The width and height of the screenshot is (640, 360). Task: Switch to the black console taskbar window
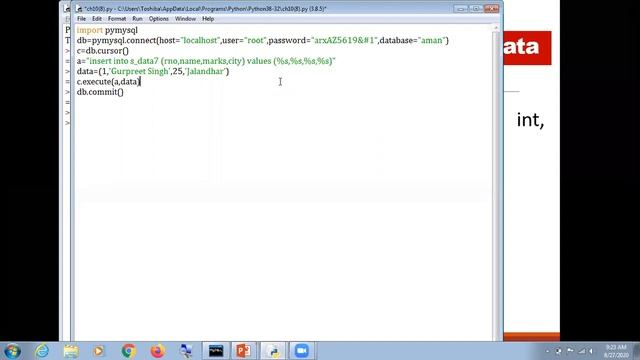click(216, 351)
